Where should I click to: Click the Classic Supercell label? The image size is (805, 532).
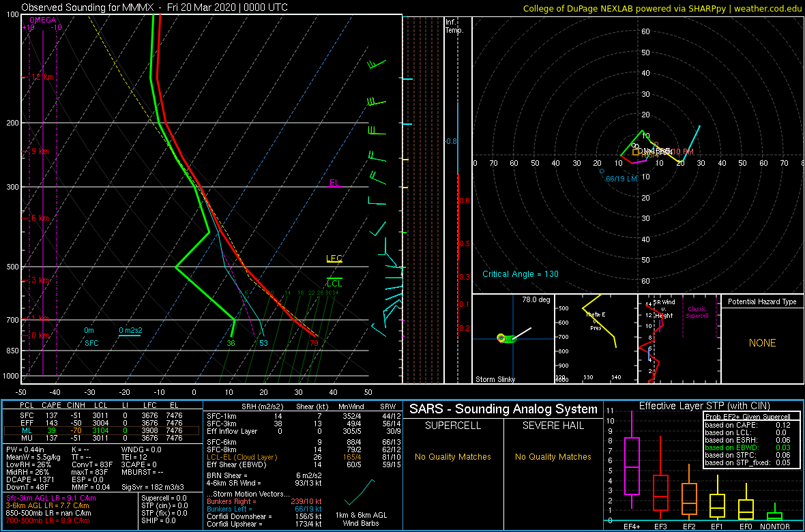click(x=698, y=312)
